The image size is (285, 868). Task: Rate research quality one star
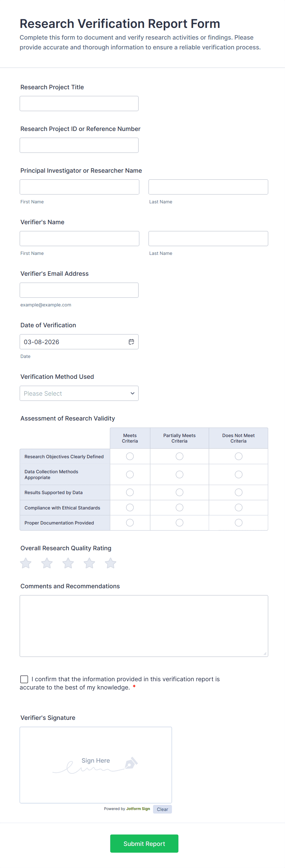tap(26, 563)
